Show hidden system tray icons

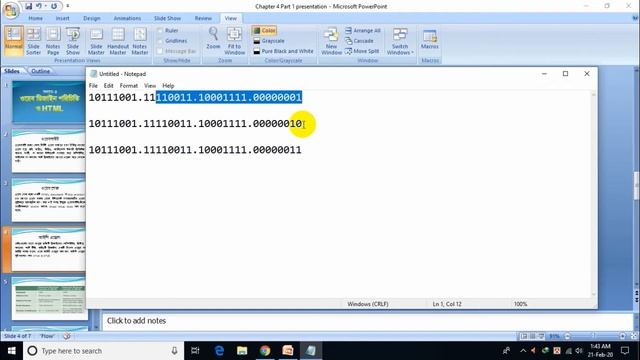click(523, 351)
